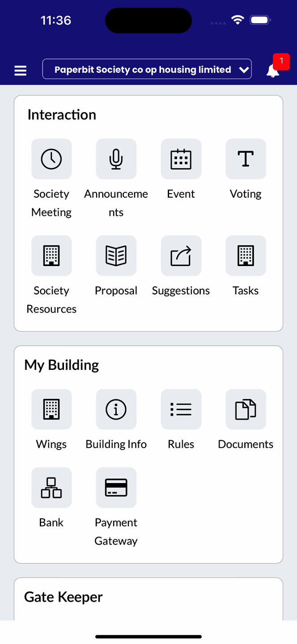This screenshot has height=644, width=297.
Task: Open the Paperbit Society selector chevron
Action: (x=244, y=69)
